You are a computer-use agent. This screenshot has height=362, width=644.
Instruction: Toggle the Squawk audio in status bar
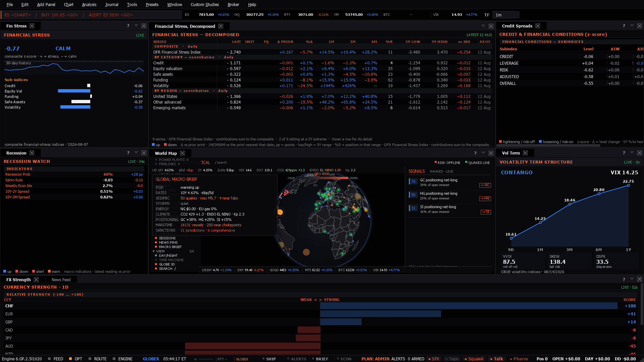point(474,359)
